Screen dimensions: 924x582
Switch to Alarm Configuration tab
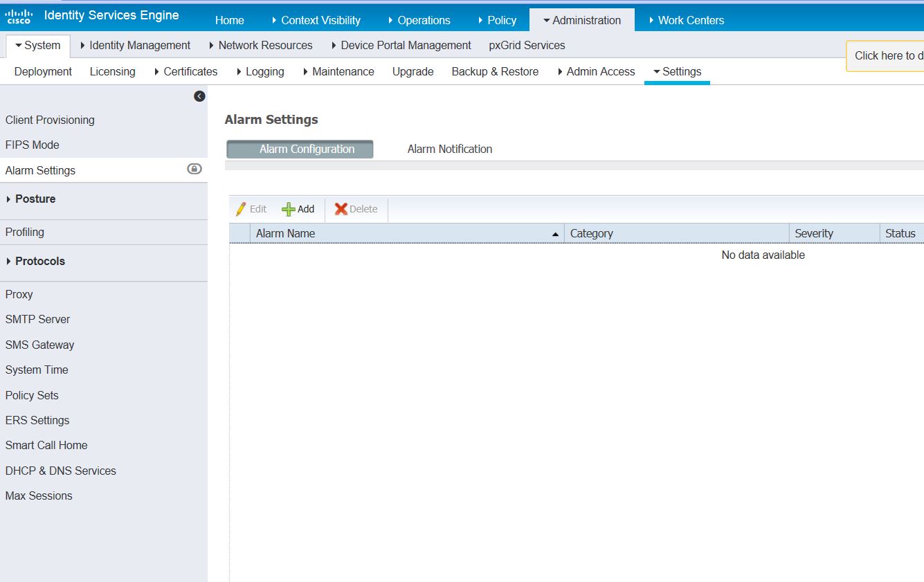(300, 149)
